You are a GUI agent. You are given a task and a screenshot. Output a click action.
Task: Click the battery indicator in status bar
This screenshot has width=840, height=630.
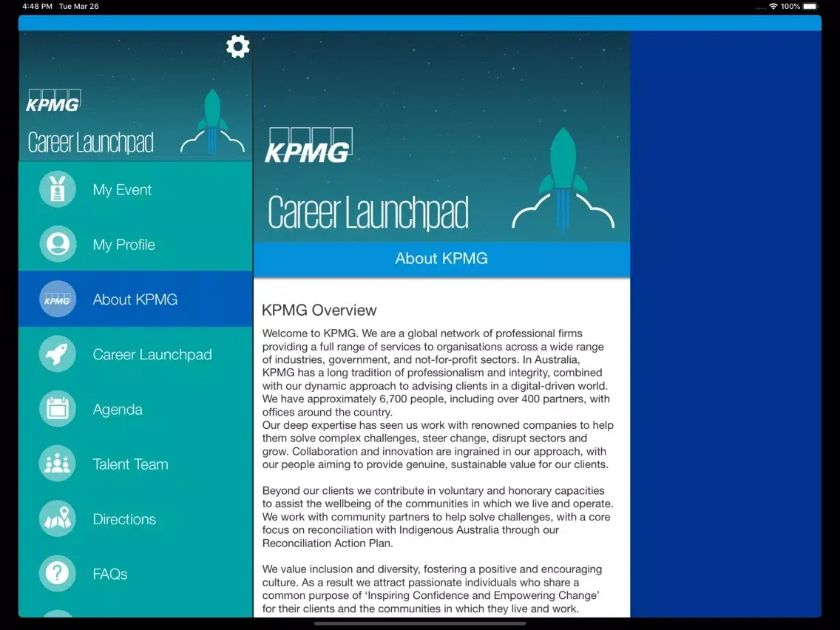click(811, 7)
